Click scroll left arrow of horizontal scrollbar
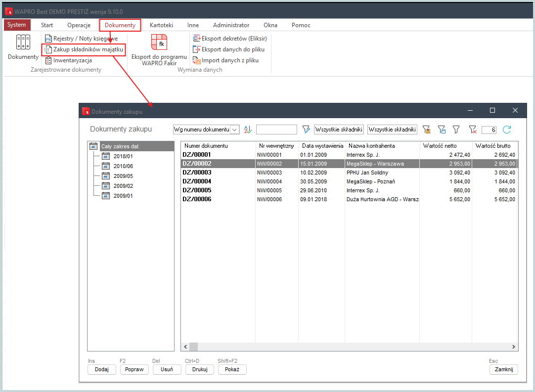 click(185, 347)
